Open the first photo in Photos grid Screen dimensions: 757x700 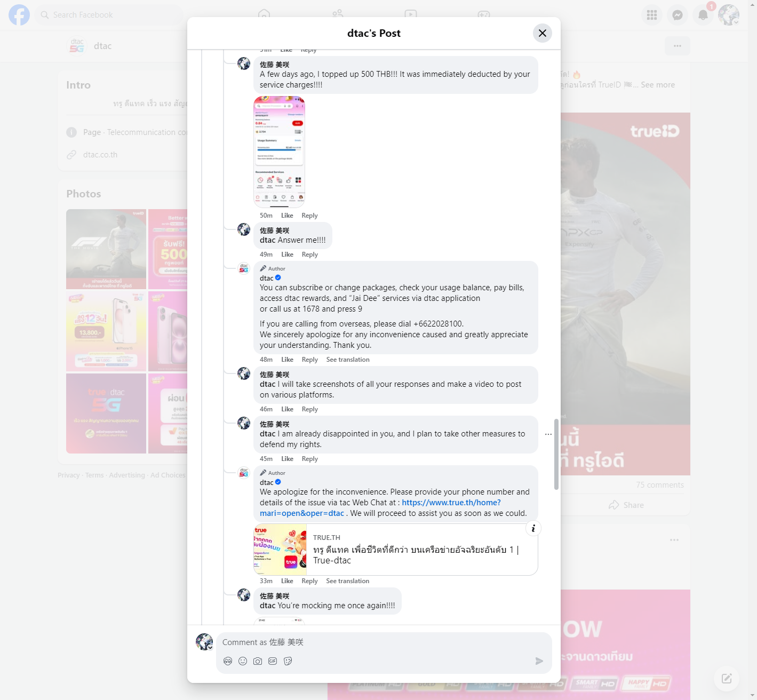(106, 249)
